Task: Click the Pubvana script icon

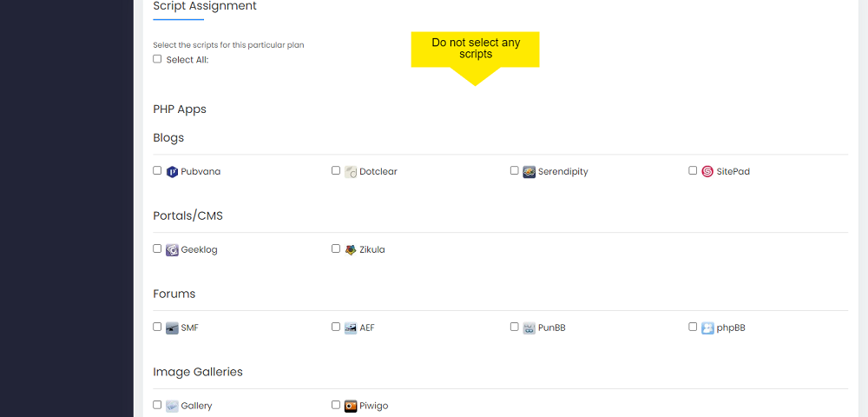Action: [x=172, y=172]
